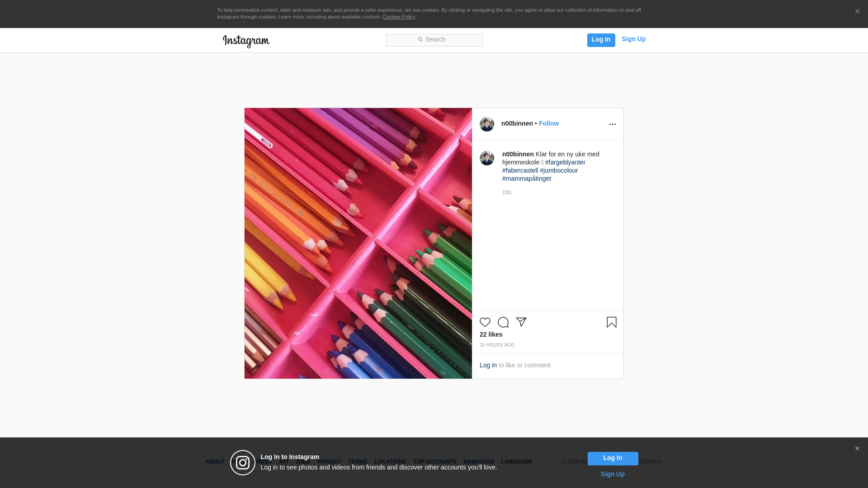
Task: Open the LANGUAGE selector in footer
Action: pos(516,462)
